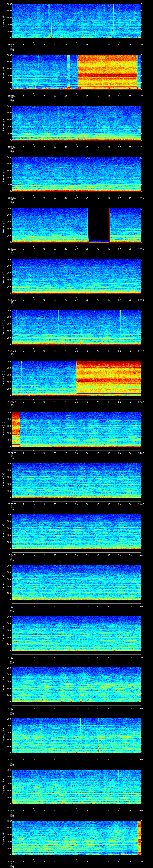Select the red broadband block in the 23:15:00 spectrogram
Viewport: 153px width, 868px height.
[x=108, y=72]
